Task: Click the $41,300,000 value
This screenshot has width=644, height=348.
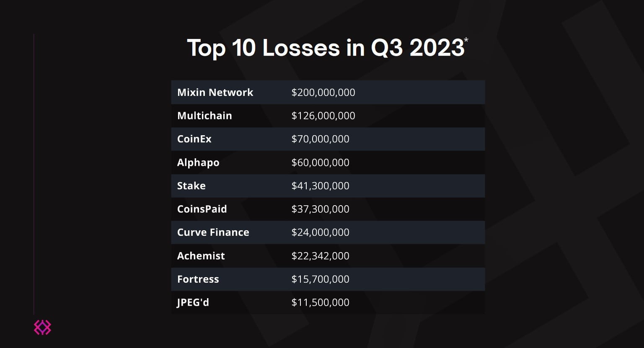Action: (x=320, y=186)
